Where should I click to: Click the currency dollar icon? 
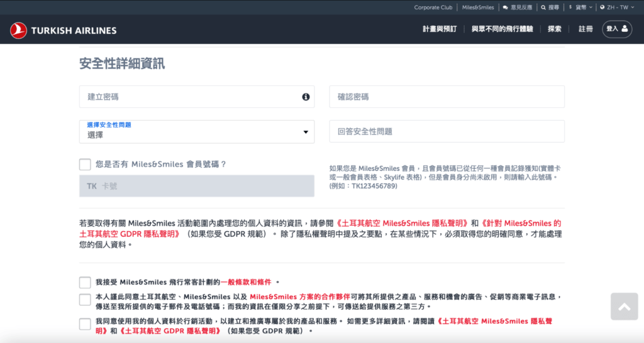tap(570, 8)
